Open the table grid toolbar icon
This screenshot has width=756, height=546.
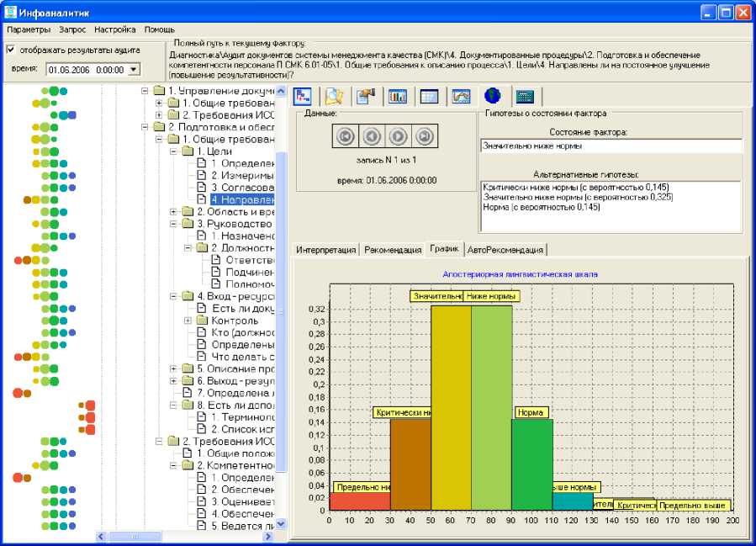(x=429, y=96)
